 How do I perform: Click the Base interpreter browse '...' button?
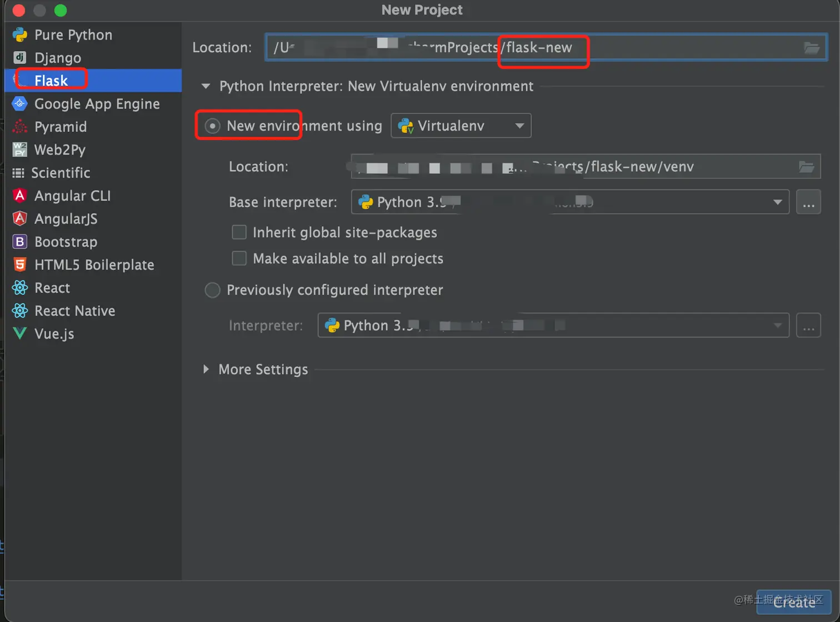808,202
